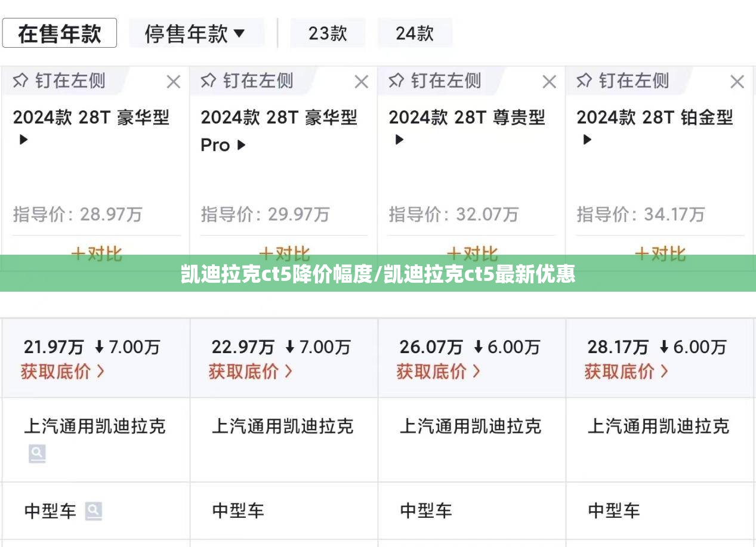Add the 29.97万 model to comparison
This screenshot has width=756, height=547.
pyautogui.click(x=284, y=253)
